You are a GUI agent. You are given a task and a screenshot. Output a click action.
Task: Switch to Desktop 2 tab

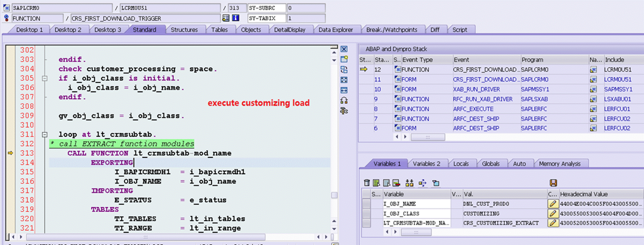click(x=68, y=30)
